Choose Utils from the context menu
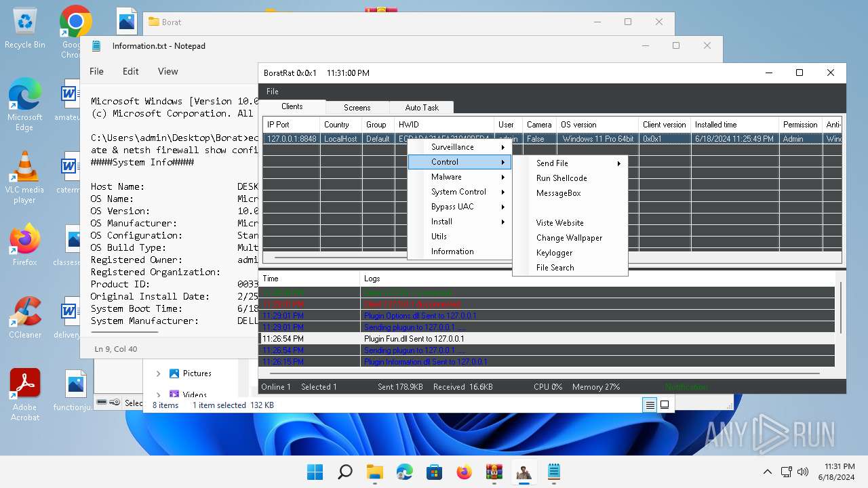Screen dimensions: 868x488 tap(459, 237)
